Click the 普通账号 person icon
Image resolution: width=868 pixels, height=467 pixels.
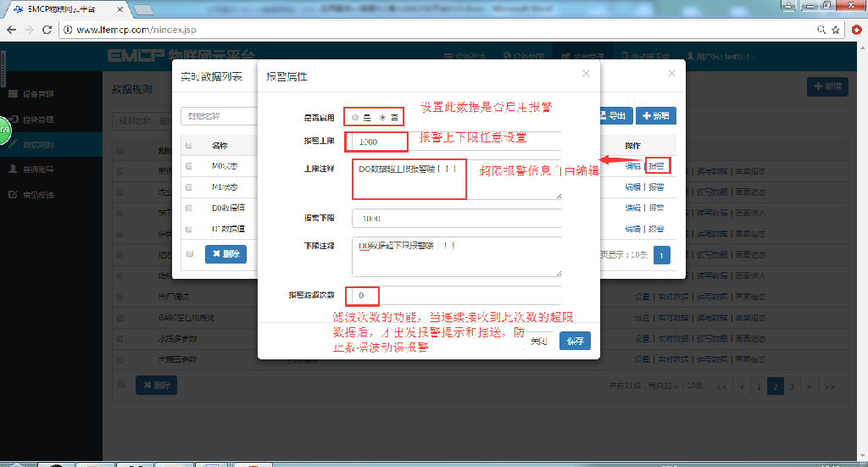click(x=13, y=170)
